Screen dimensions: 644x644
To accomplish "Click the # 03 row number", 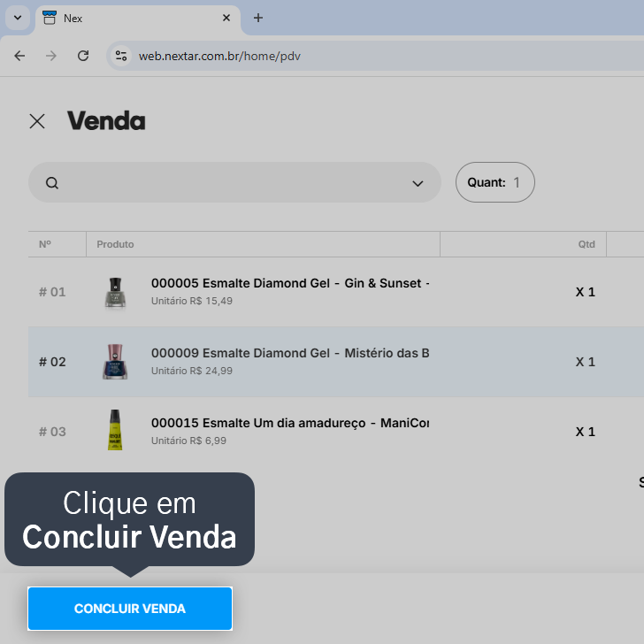I will [x=52, y=432].
